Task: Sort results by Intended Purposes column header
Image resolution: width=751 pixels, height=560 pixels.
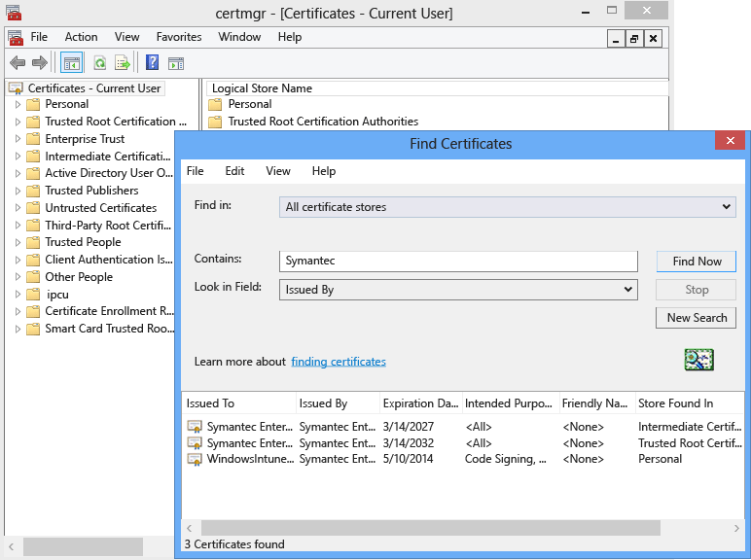Action: pos(511,403)
